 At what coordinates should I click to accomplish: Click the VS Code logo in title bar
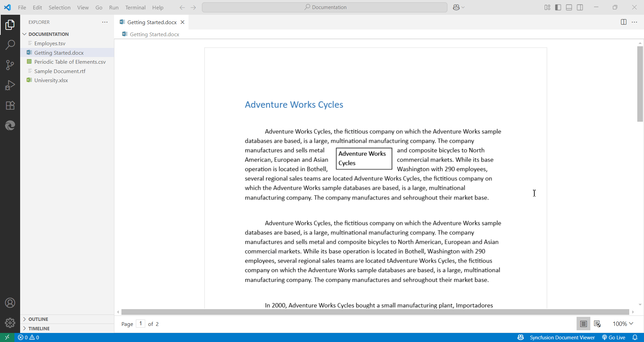pyautogui.click(x=7, y=7)
